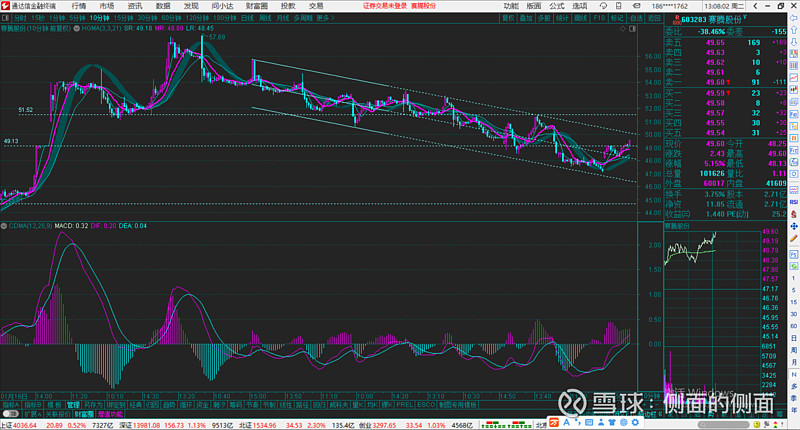800x430 pixels.
Task: Select the 模板 tab
Action: (x=55, y=404)
